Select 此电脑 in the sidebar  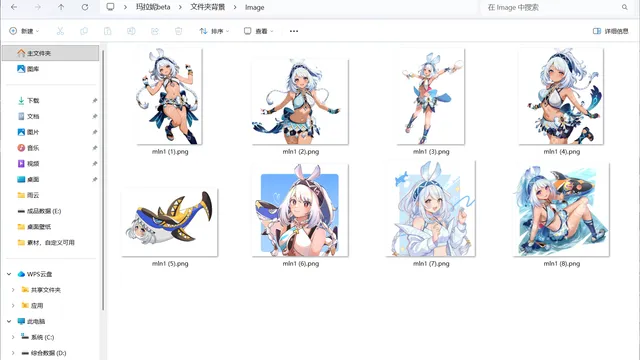click(x=31, y=321)
